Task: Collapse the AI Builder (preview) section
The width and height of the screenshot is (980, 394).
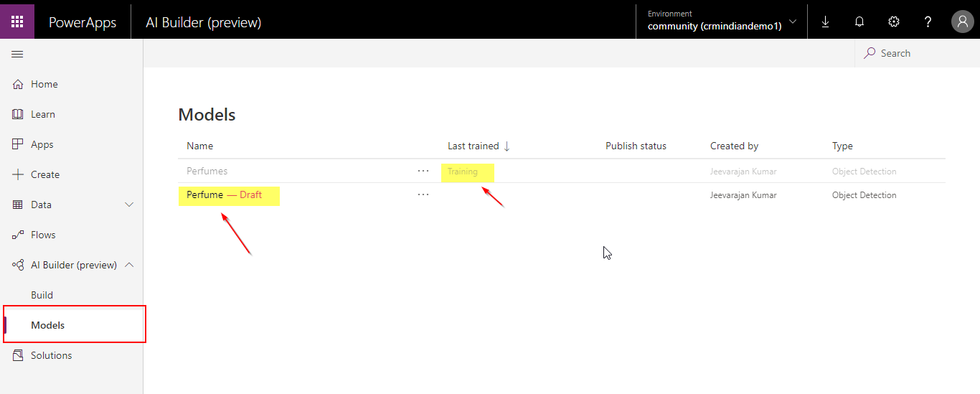Action: click(129, 265)
